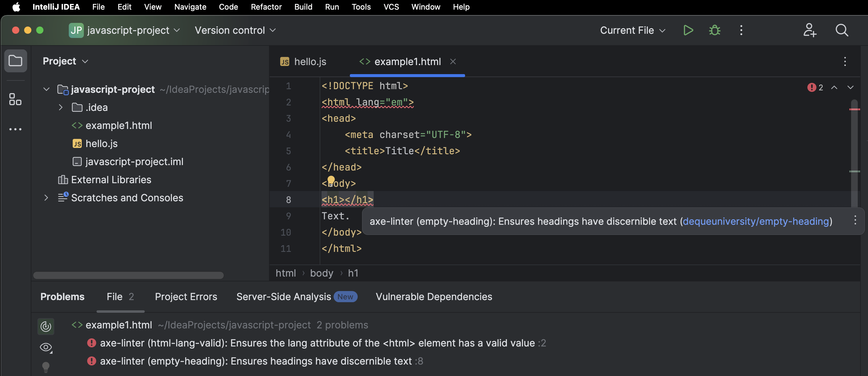Image resolution: width=868 pixels, height=376 pixels.
Task: Open the Current File run configuration dropdown
Action: pyautogui.click(x=632, y=30)
